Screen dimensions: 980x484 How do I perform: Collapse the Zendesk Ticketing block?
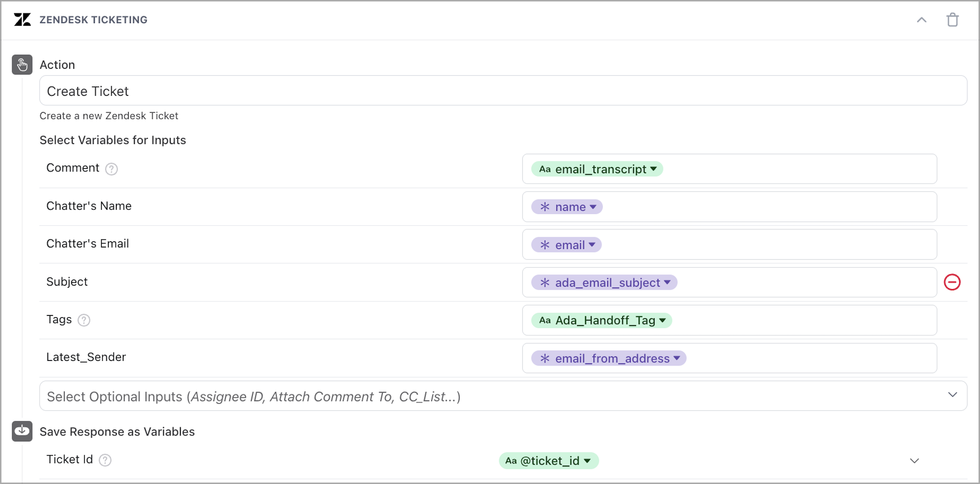921,20
